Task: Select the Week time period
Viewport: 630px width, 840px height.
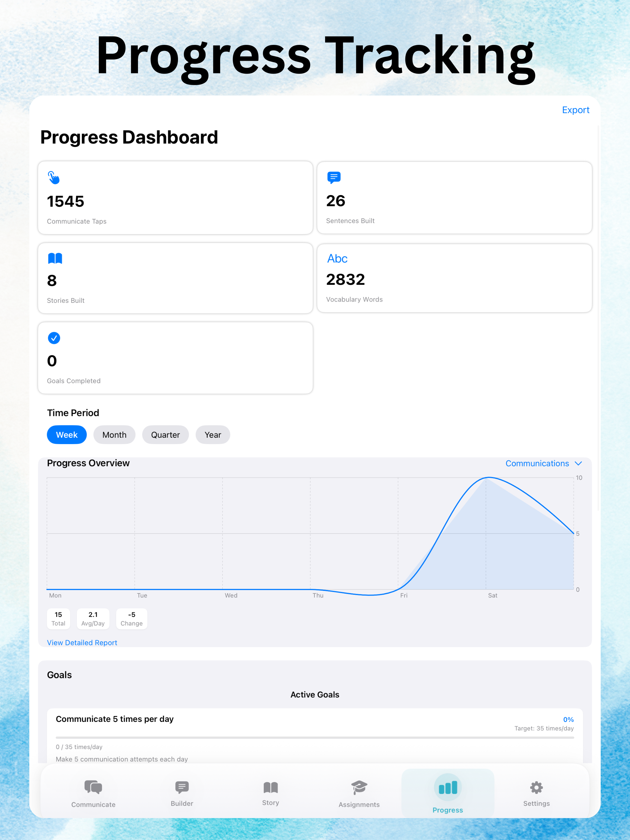Action: tap(67, 435)
